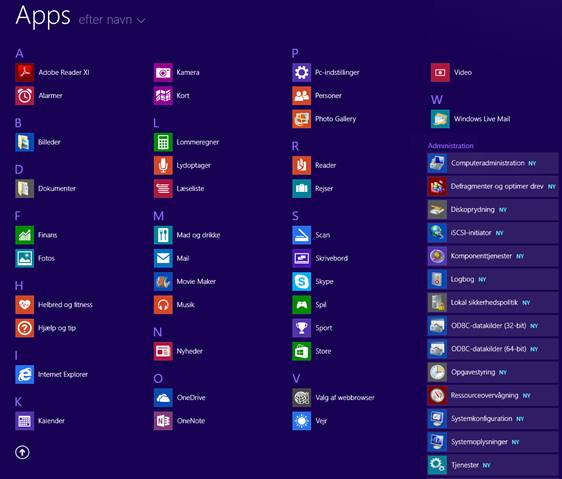Launch the Internet Explorer icon

click(x=25, y=374)
